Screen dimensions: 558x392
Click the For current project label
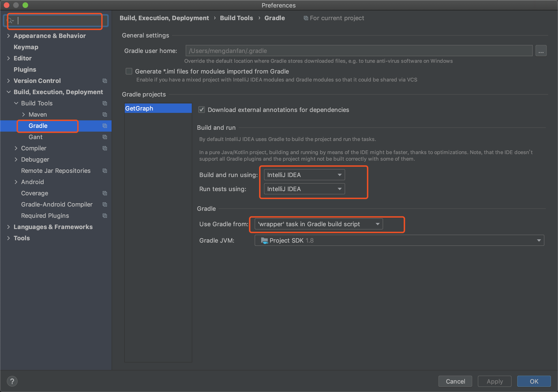[x=337, y=18]
